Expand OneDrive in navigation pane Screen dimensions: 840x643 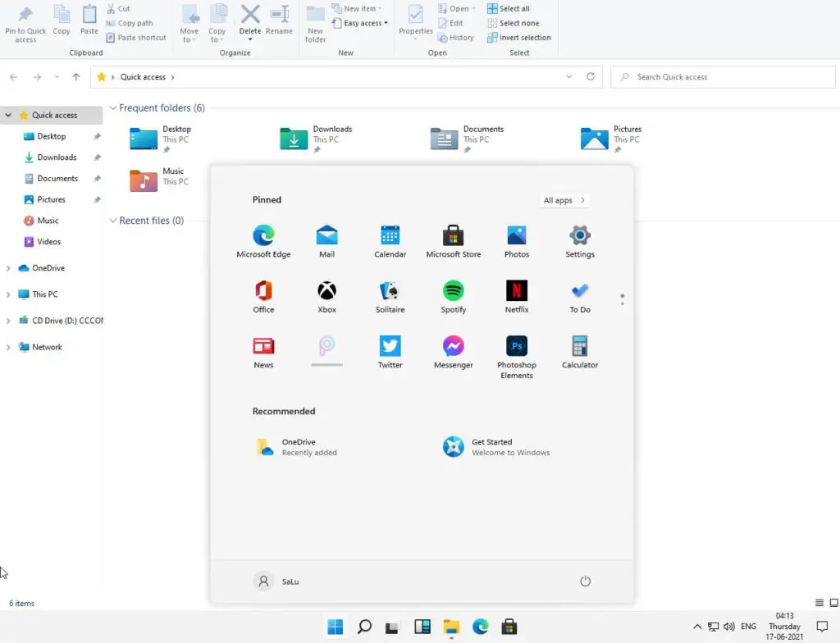point(8,268)
